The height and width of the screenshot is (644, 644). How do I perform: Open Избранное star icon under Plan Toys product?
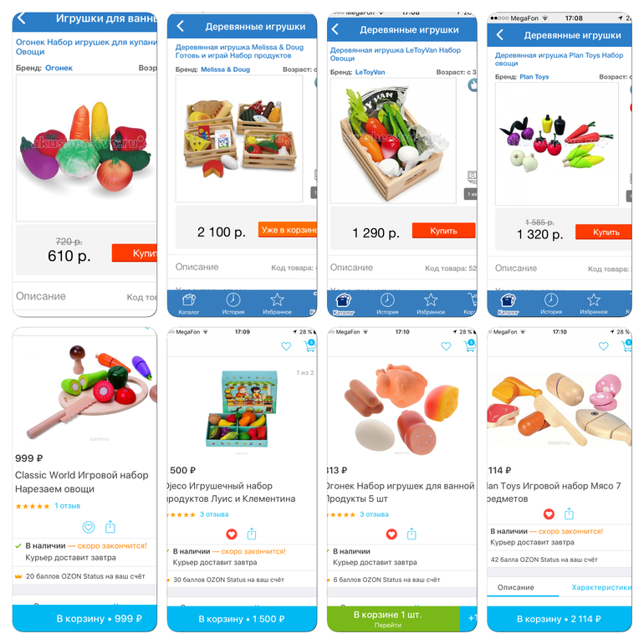(594, 304)
